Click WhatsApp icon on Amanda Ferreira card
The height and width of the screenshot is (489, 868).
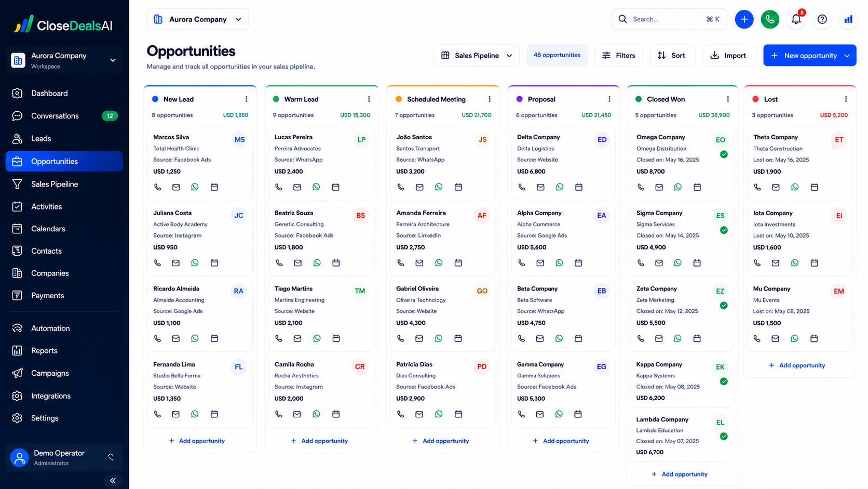439,263
